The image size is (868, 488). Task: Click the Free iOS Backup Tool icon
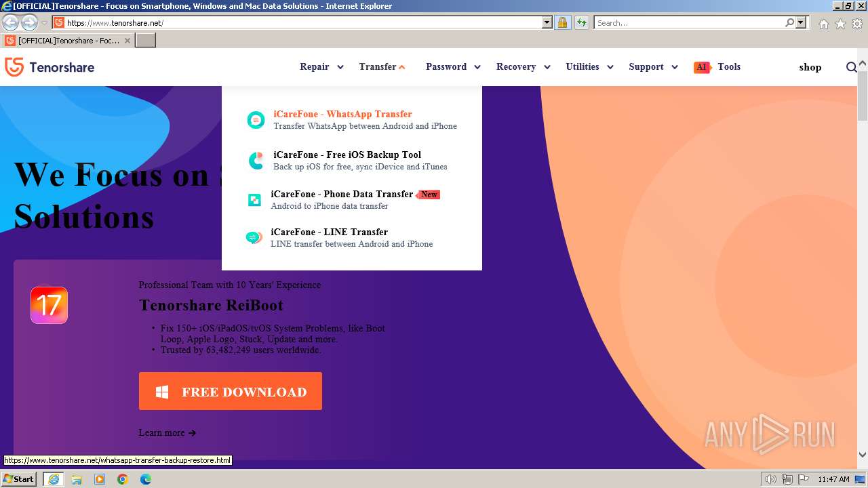pyautogui.click(x=256, y=161)
